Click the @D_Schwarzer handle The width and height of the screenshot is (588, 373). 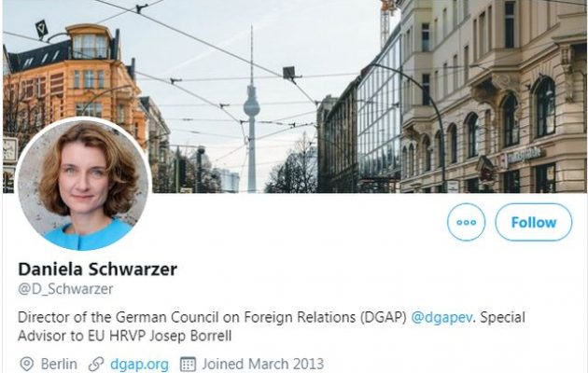coord(65,289)
